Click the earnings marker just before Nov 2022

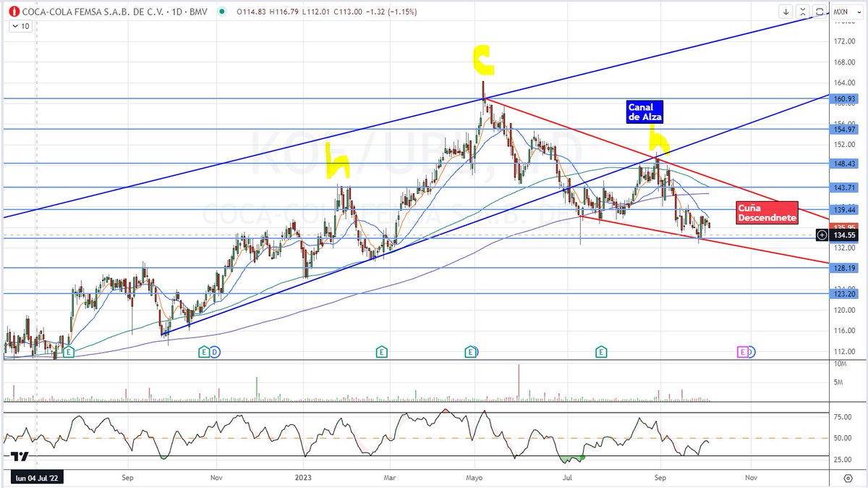205,352
